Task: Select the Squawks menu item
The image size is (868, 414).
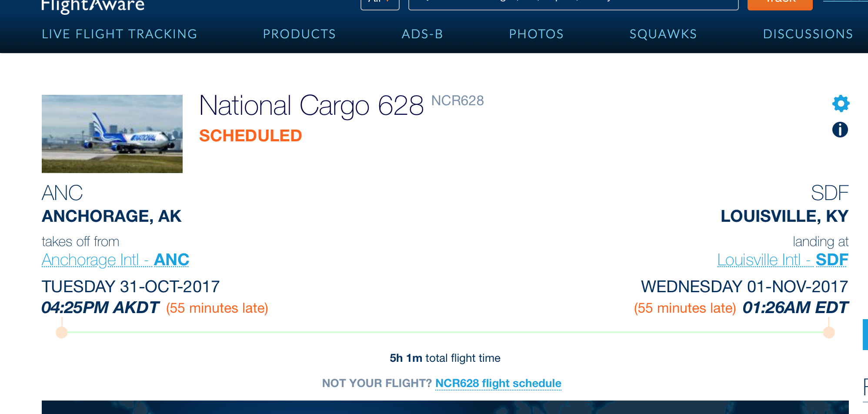Action: point(663,34)
